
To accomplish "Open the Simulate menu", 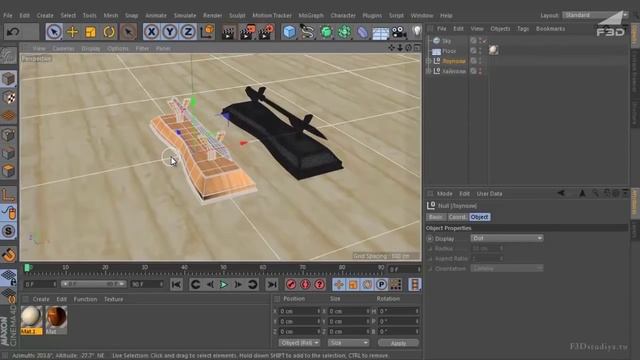I will pyautogui.click(x=185, y=16).
